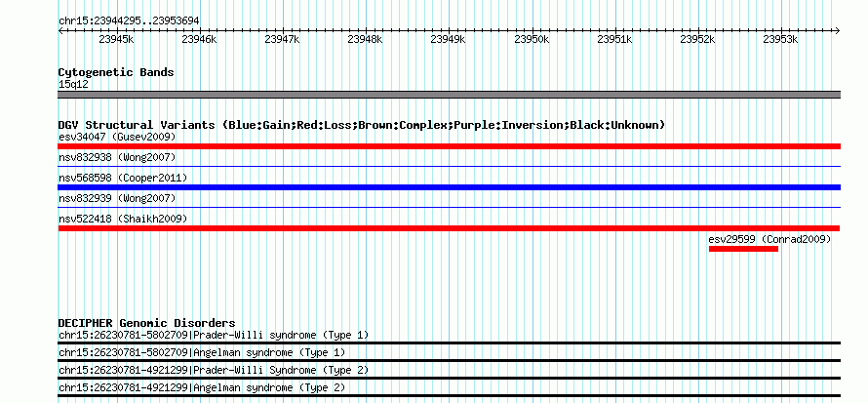
Task: Click the 23948k ruler tick label
Action: (x=366, y=39)
